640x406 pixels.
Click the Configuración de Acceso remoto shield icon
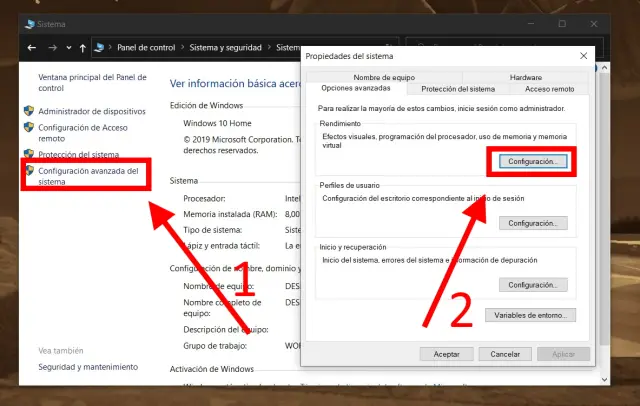[x=28, y=127]
